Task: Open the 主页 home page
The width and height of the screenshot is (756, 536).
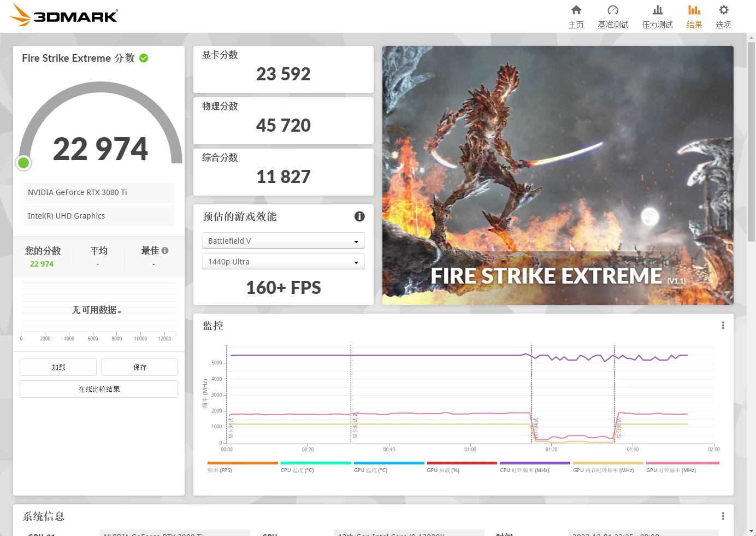Action: tap(576, 15)
